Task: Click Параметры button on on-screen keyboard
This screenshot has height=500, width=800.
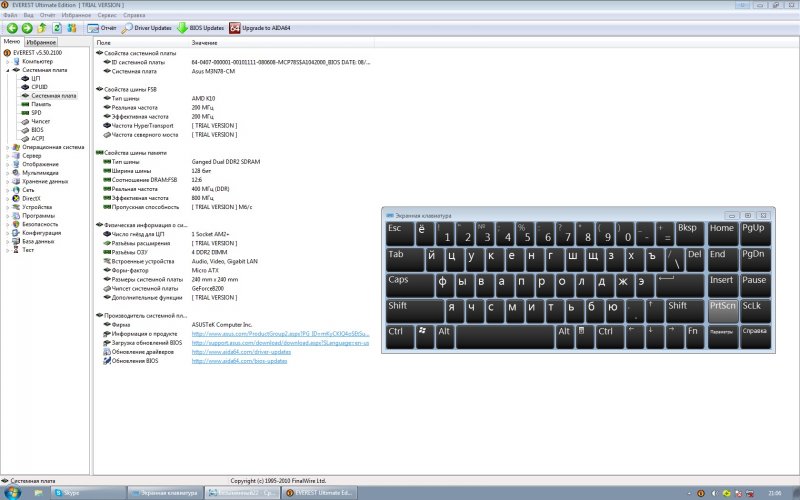Action: (x=721, y=331)
